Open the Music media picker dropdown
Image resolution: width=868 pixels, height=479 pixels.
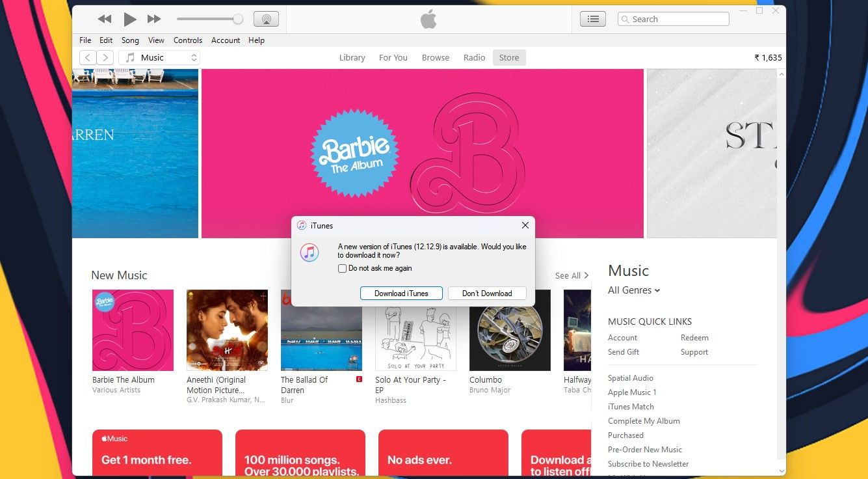[159, 57]
